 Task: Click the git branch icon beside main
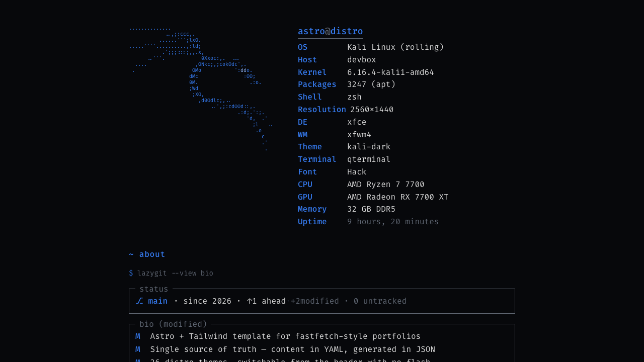[139, 301]
